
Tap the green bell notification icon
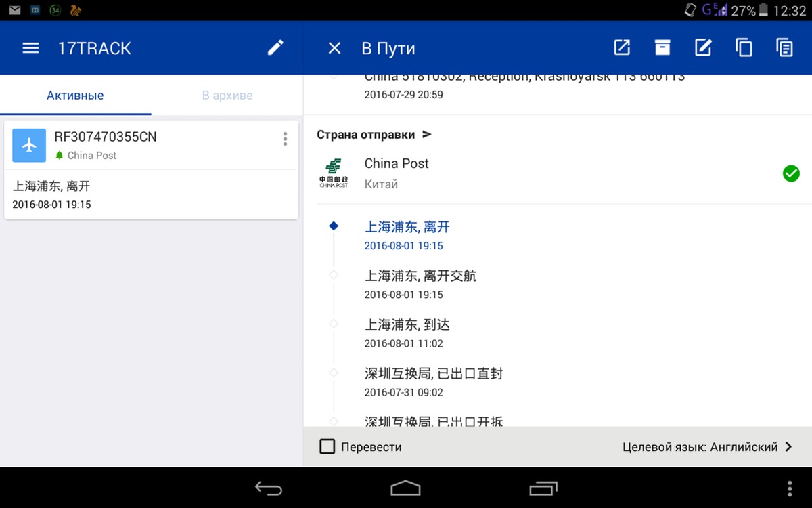pos(60,156)
